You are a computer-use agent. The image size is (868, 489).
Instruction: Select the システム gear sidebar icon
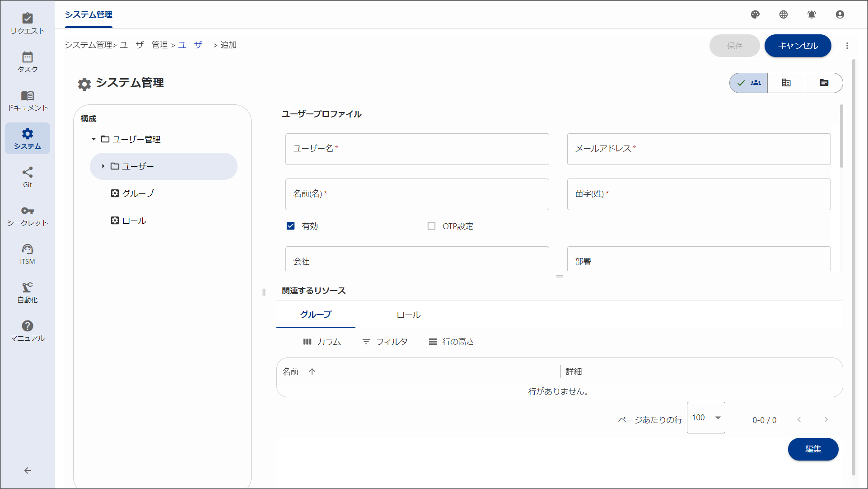[x=28, y=134]
